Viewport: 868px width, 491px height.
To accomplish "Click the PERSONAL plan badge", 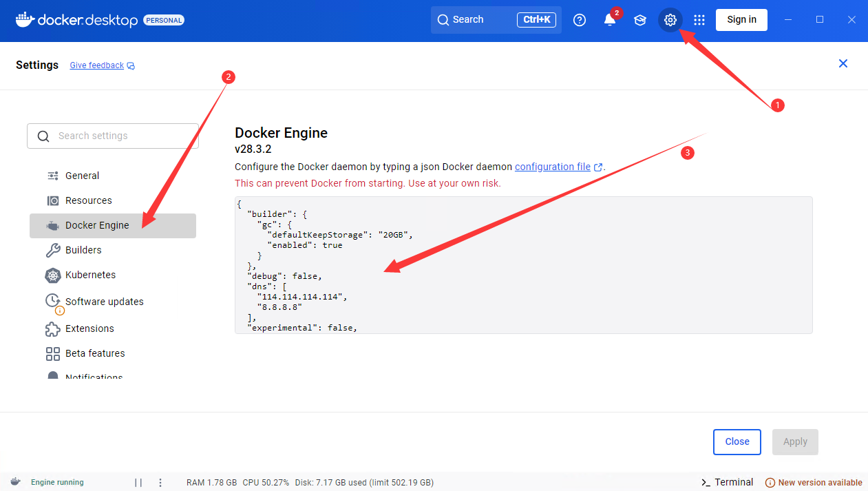I will click(x=164, y=21).
